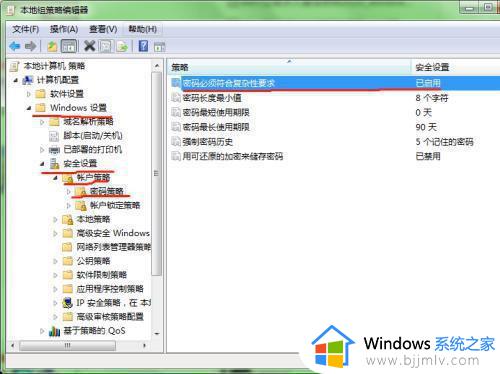This screenshot has width=500, height=374.
Task: Expand the 软件设置 node
Action: 29,94
